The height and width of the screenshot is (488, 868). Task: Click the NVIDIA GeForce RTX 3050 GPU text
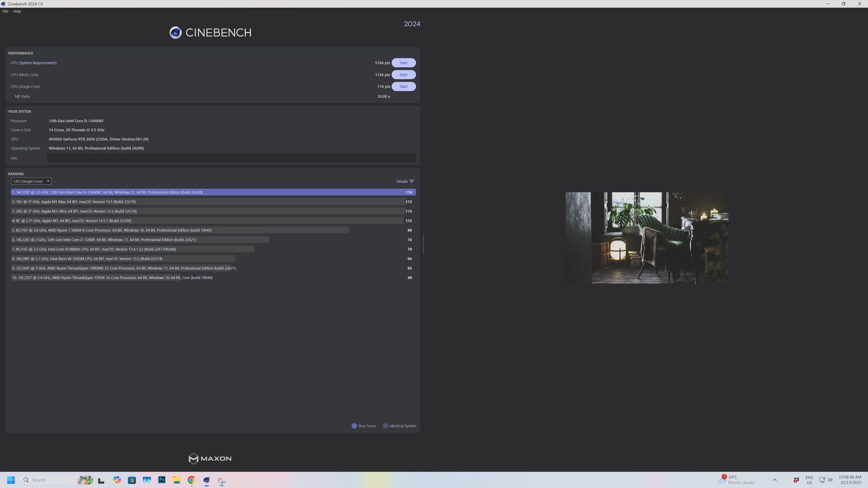[99, 139]
